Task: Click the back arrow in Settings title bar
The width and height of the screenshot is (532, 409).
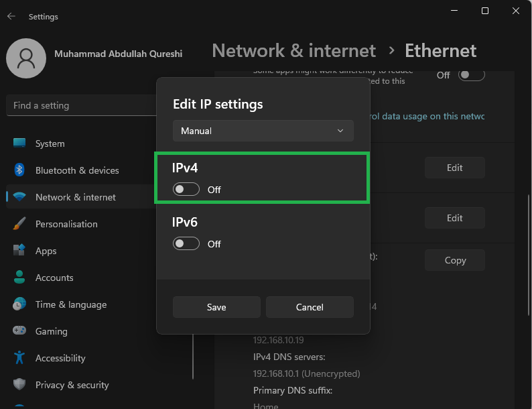Action: (11, 16)
